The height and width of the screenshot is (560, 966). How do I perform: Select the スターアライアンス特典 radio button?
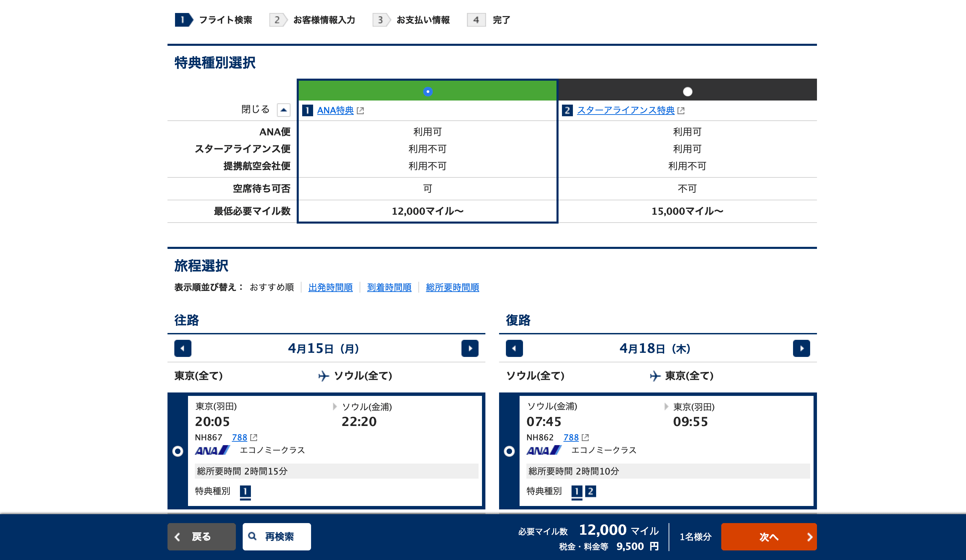click(x=688, y=91)
